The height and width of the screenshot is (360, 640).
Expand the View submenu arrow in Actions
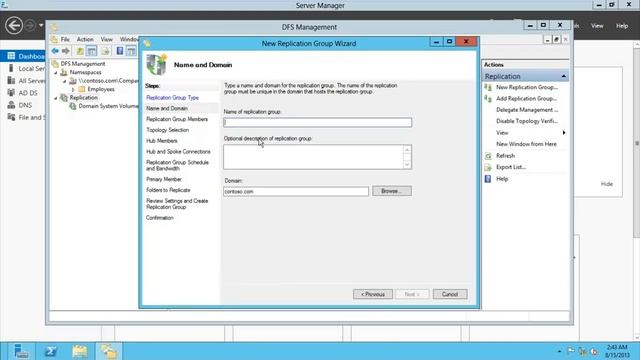coord(564,133)
